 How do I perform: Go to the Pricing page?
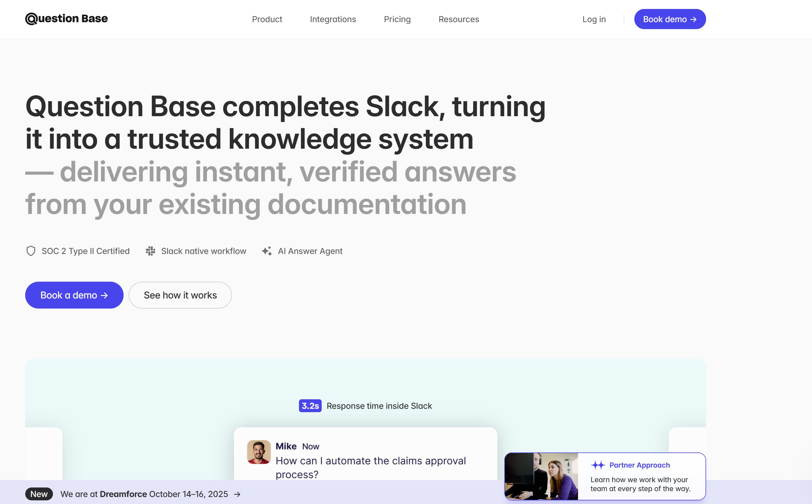[x=397, y=19]
